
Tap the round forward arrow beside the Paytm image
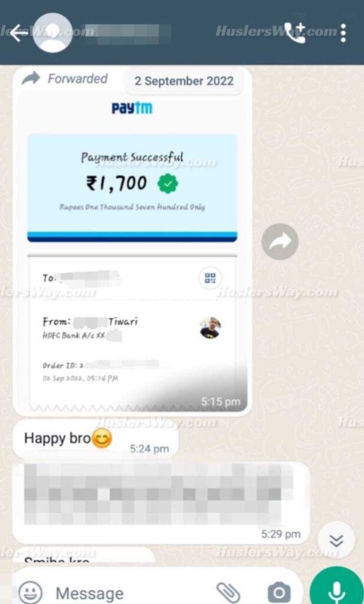click(280, 241)
